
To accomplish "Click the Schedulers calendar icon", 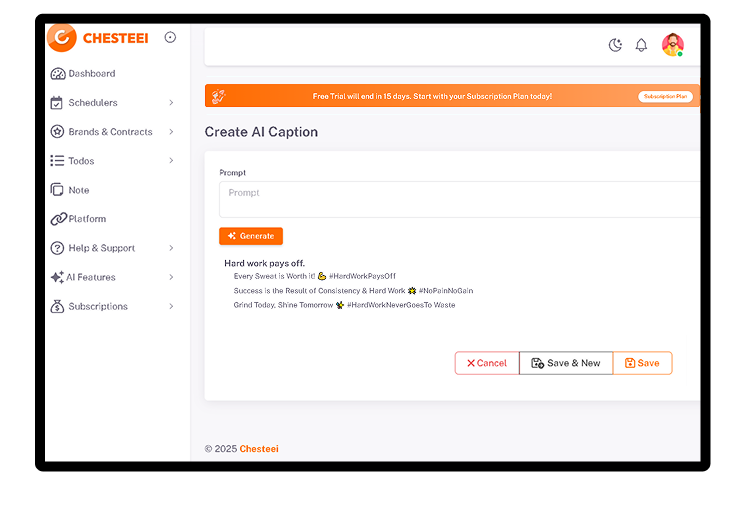I will [x=57, y=103].
